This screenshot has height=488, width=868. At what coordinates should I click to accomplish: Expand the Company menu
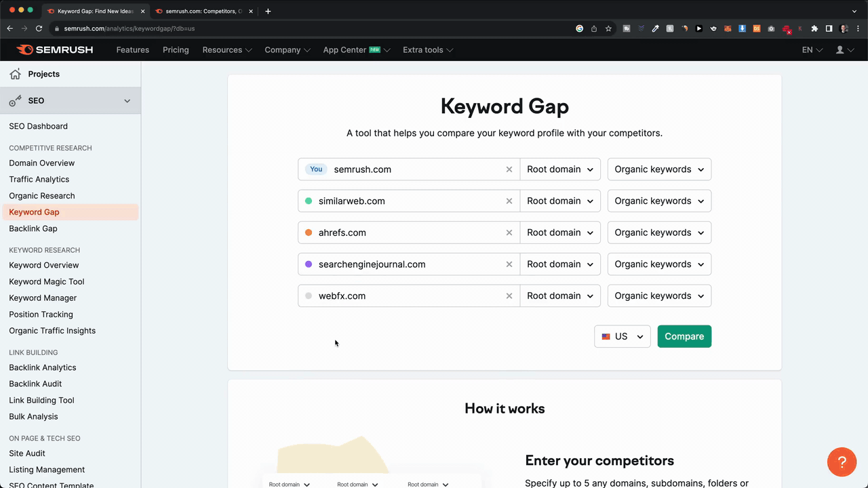pos(288,50)
